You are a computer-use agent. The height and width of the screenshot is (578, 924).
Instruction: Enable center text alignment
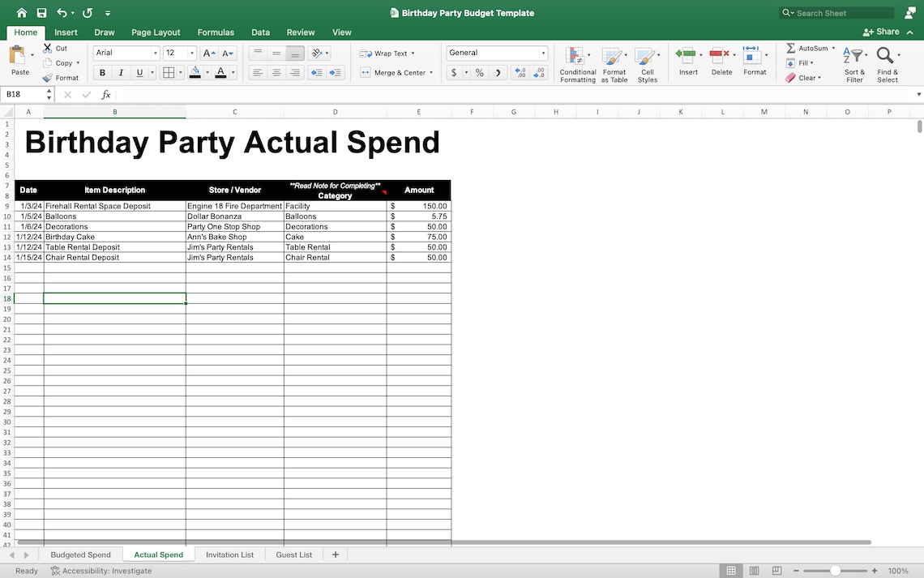[275, 72]
